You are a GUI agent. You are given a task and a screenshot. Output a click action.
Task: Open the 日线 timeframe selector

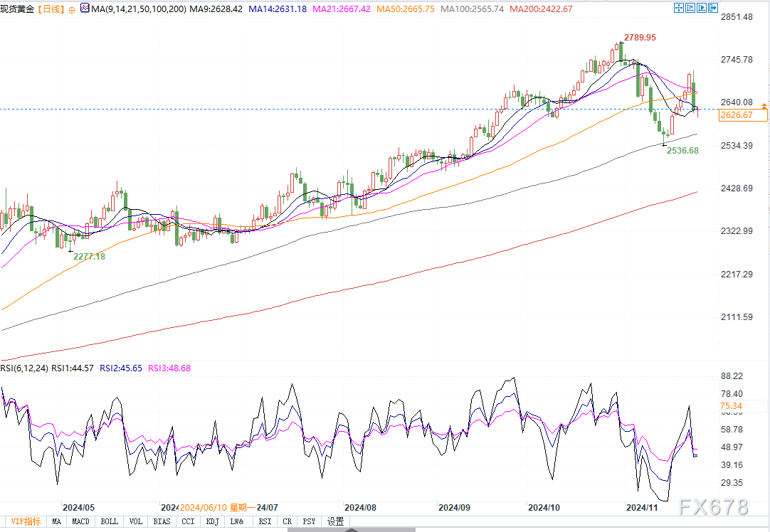click(50, 9)
